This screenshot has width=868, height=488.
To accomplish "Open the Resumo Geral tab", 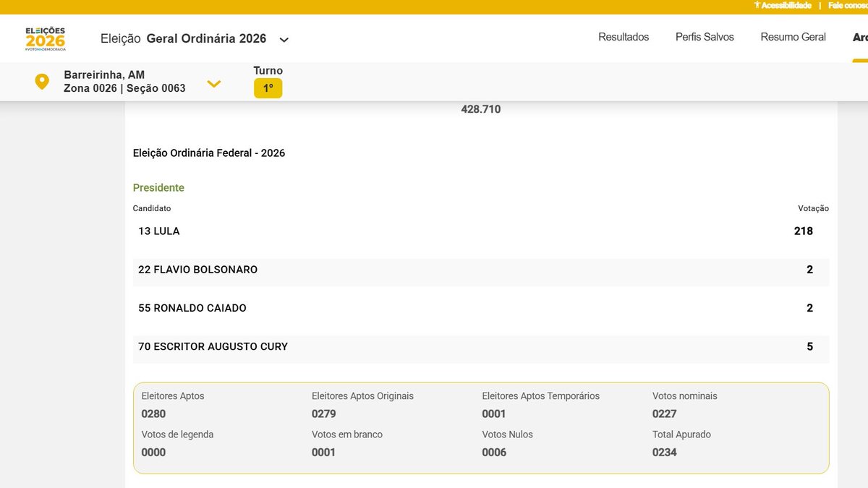I will coord(793,37).
